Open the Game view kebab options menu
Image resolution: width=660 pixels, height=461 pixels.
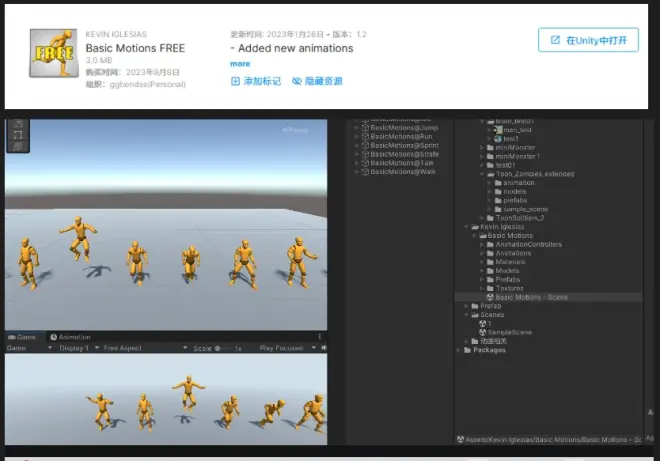[x=320, y=337]
